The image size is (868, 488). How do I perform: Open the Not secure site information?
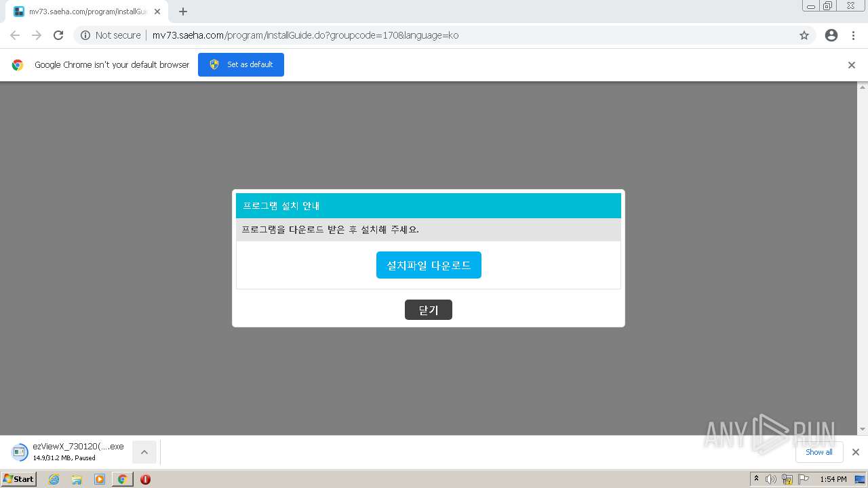111,35
